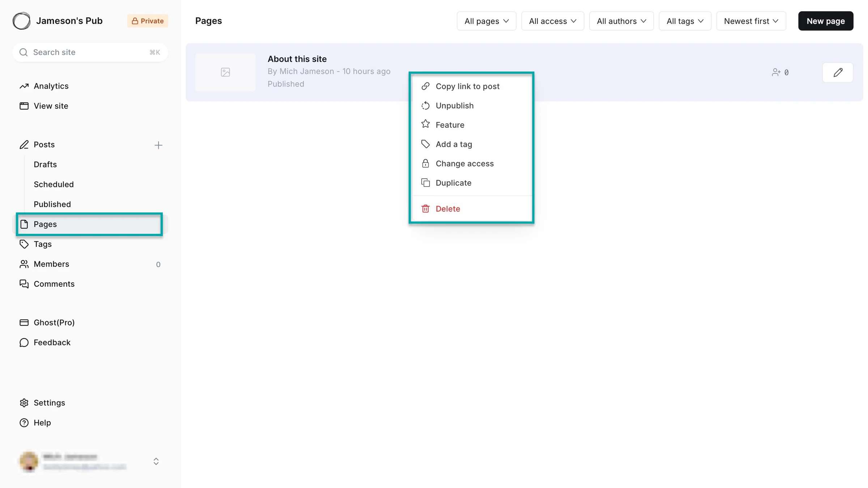Open the Drafts posts view
Screen dimensions: 868x488
[x=45, y=165]
